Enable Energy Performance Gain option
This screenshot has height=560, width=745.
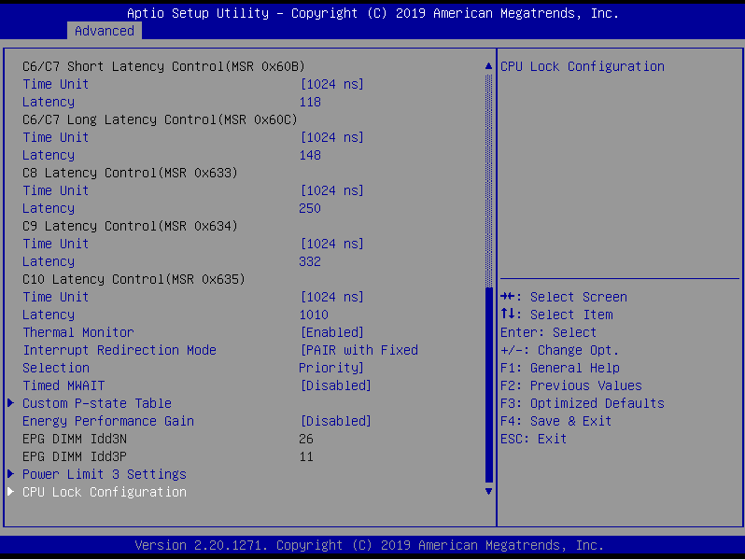point(335,421)
